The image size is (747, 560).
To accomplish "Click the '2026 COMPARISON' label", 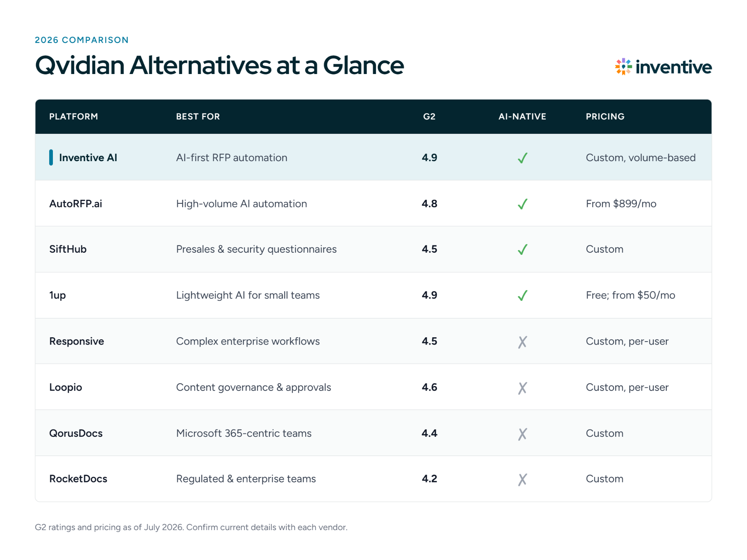I will pyautogui.click(x=82, y=40).
